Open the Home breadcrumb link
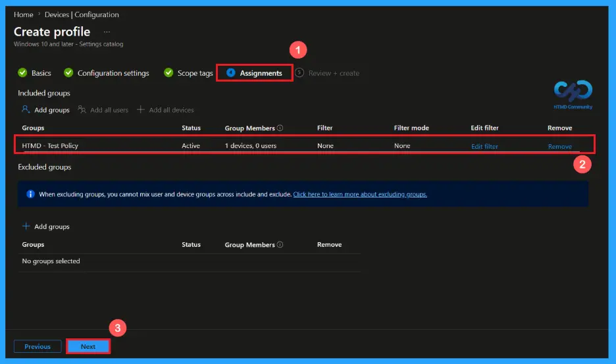Viewport: 616px width, 364px height. pyautogui.click(x=24, y=14)
